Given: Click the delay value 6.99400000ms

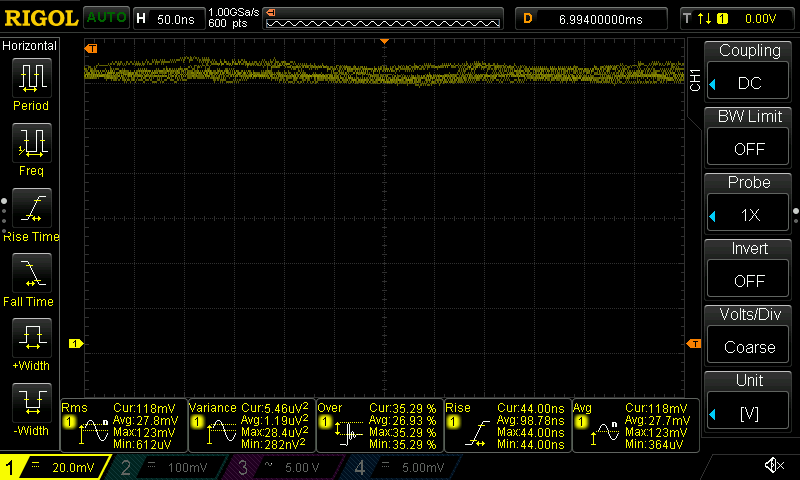Looking at the screenshot, I should (600, 19).
